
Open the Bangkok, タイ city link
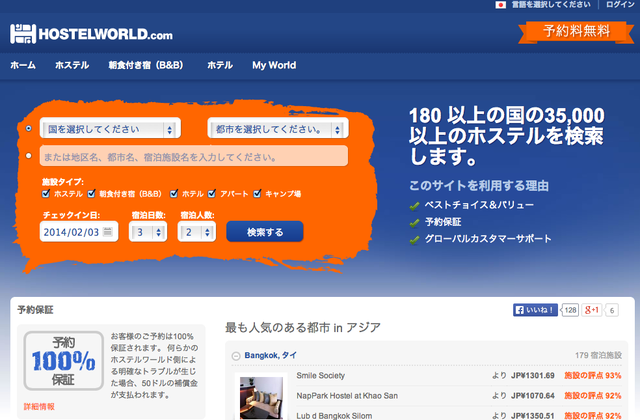click(271, 356)
